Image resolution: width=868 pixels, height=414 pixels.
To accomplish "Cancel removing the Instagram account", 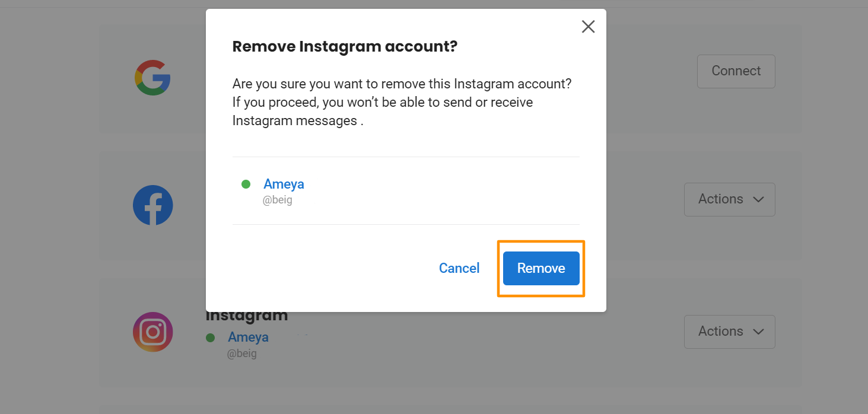I will [459, 268].
